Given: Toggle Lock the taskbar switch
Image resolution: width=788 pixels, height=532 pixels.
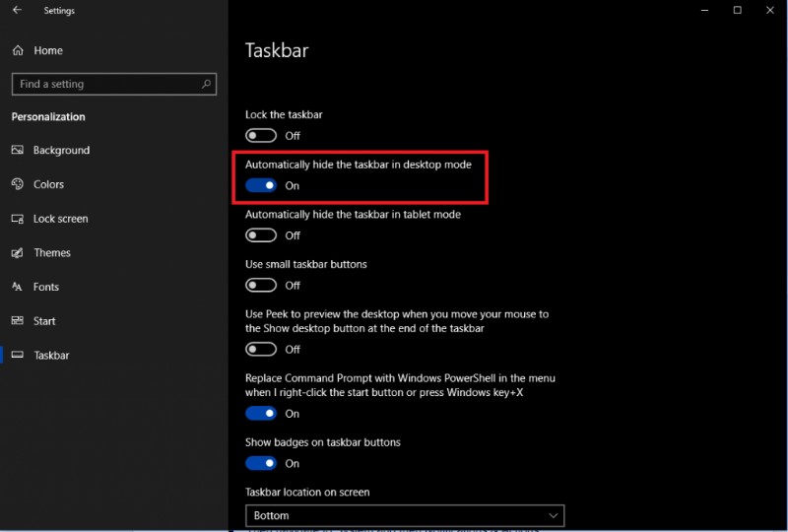Looking at the screenshot, I should pos(261,136).
